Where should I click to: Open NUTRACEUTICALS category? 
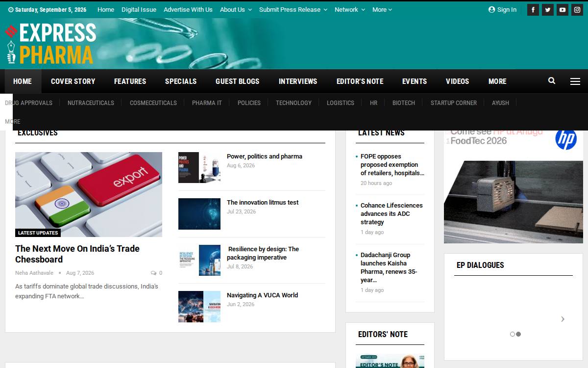point(91,103)
